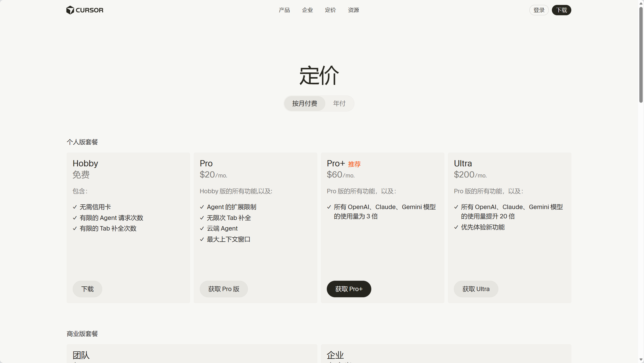Click the vertical scrollbar thumb
Screen dimensions: 644x363
tap(641, 54)
